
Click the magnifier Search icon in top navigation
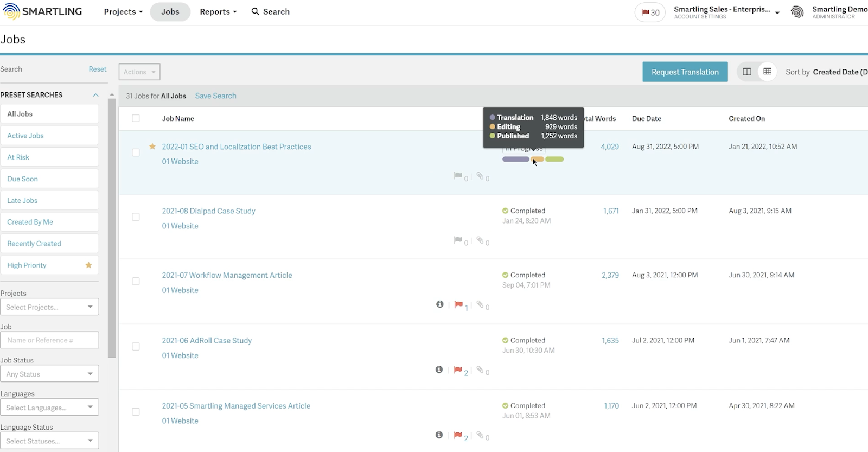point(255,11)
